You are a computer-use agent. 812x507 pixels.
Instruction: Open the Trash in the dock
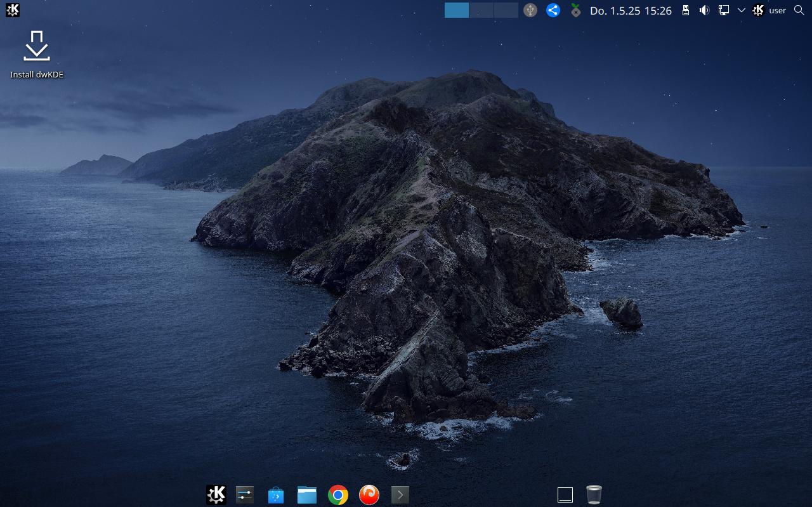tap(594, 494)
